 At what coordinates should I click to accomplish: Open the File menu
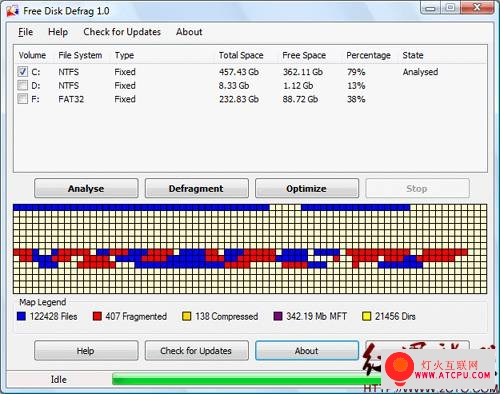[x=25, y=32]
